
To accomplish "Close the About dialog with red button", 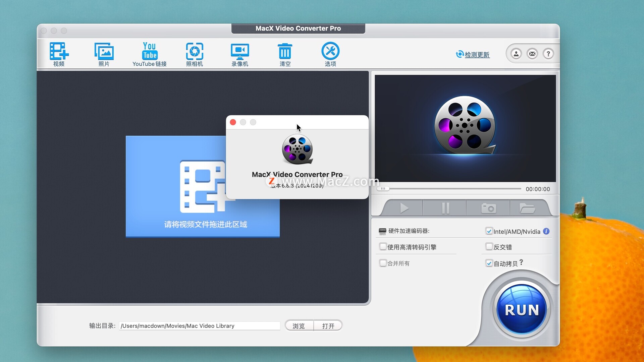I will [233, 122].
